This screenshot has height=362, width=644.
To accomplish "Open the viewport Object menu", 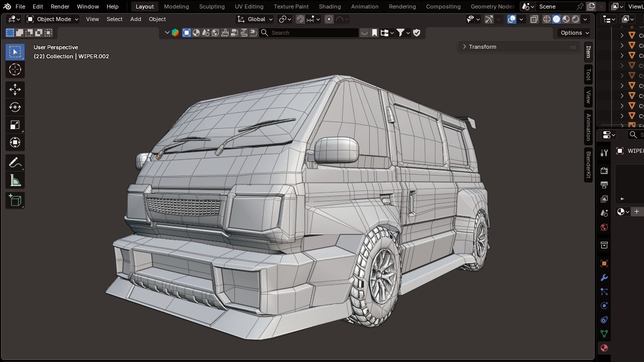I will (x=157, y=19).
